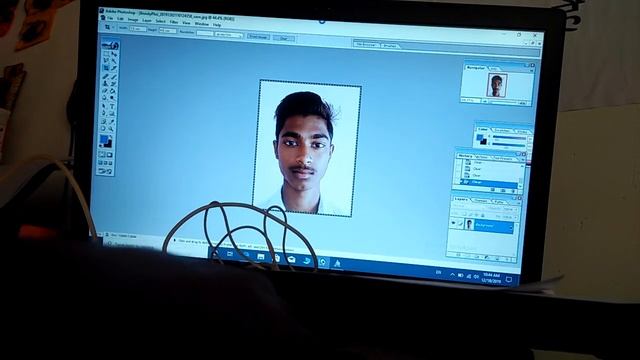Click Jump to ImageReady icon

coord(105,171)
